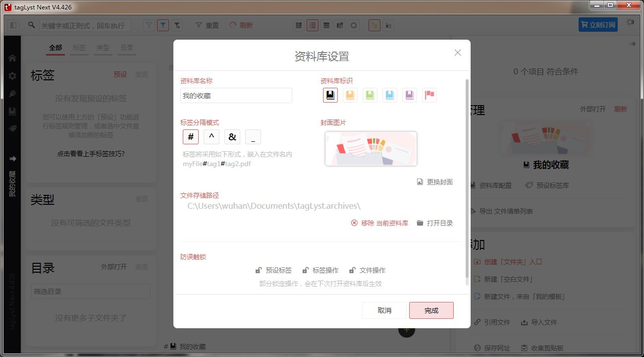The image size is (644, 357).
Task: Click the theme icon at top right
Action: (630, 22)
